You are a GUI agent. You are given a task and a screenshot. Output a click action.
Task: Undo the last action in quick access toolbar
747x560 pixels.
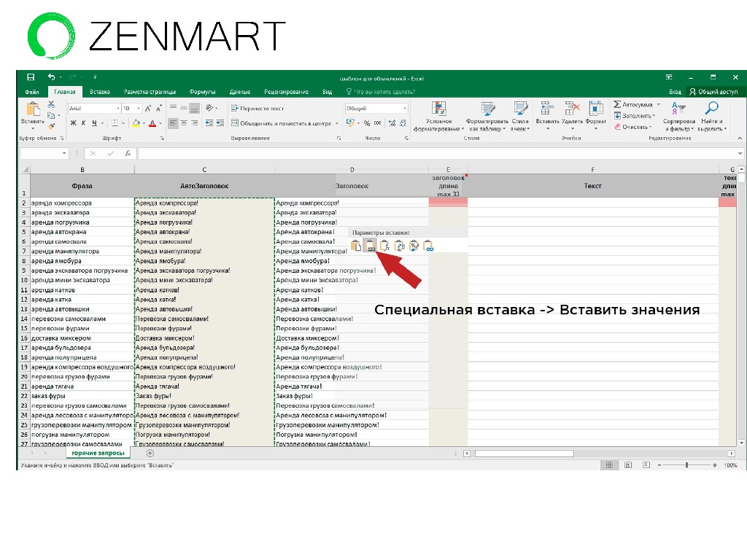(x=52, y=77)
